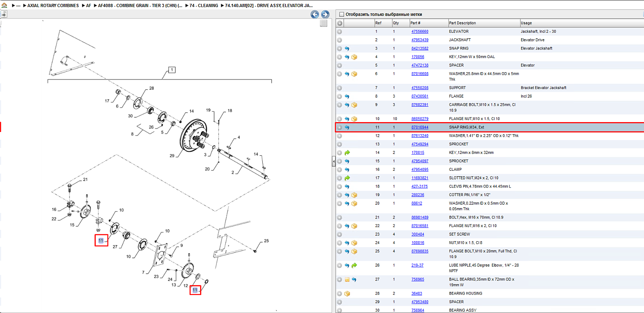This screenshot has width=644, height=313.
Task: Open part number 756965 link
Action: point(418,279)
